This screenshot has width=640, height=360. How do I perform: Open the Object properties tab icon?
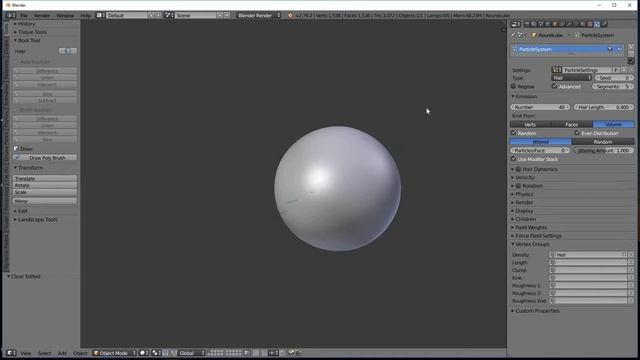click(x=554, y=24)
